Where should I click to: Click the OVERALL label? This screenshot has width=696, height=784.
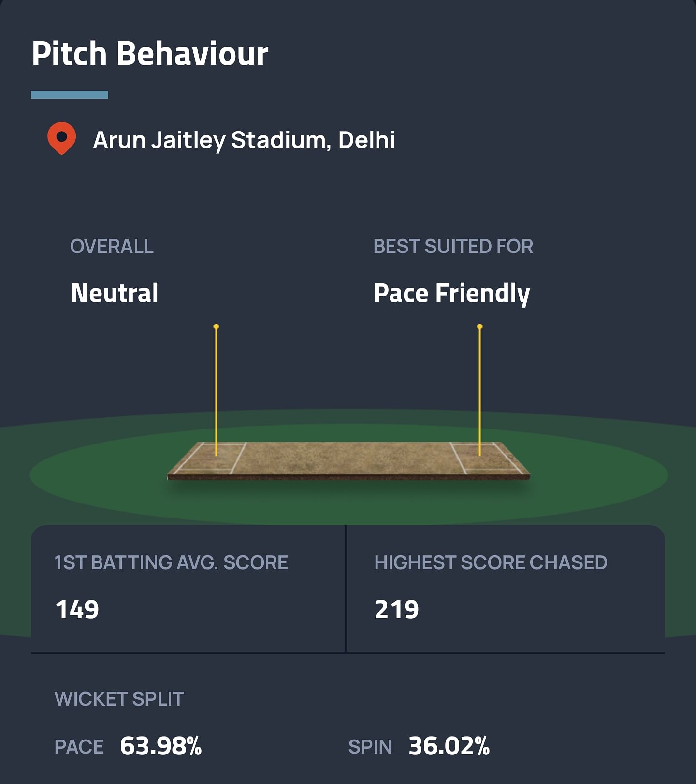[x=112, y=246]
